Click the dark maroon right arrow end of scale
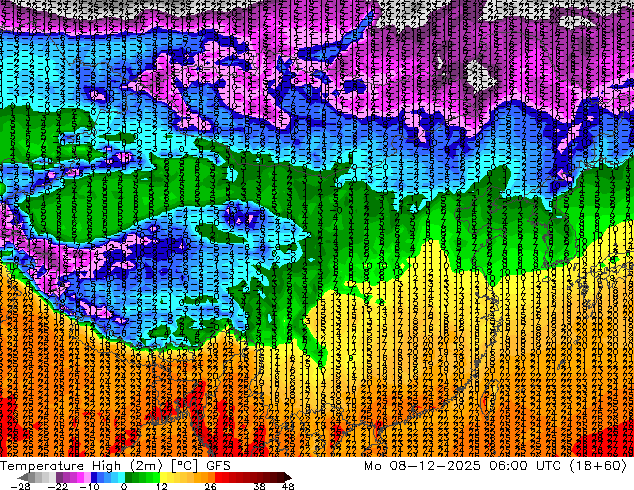The height and width of the screenshot is (490, 634). (288, 477)
